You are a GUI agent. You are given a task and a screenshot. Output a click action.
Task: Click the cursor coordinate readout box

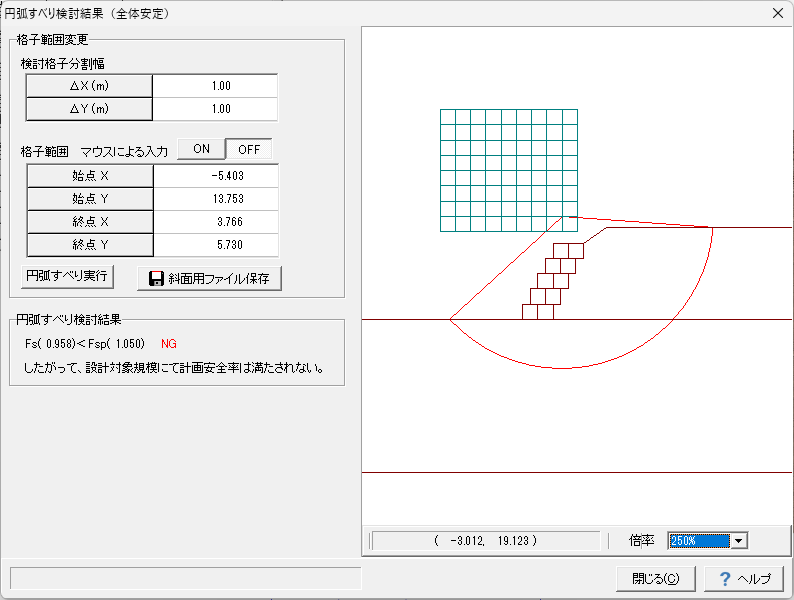[487, 540]
